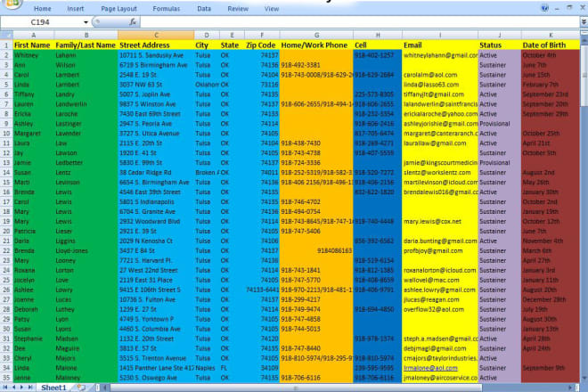Select cell 'mary.lewis@cox.net'

440,221
